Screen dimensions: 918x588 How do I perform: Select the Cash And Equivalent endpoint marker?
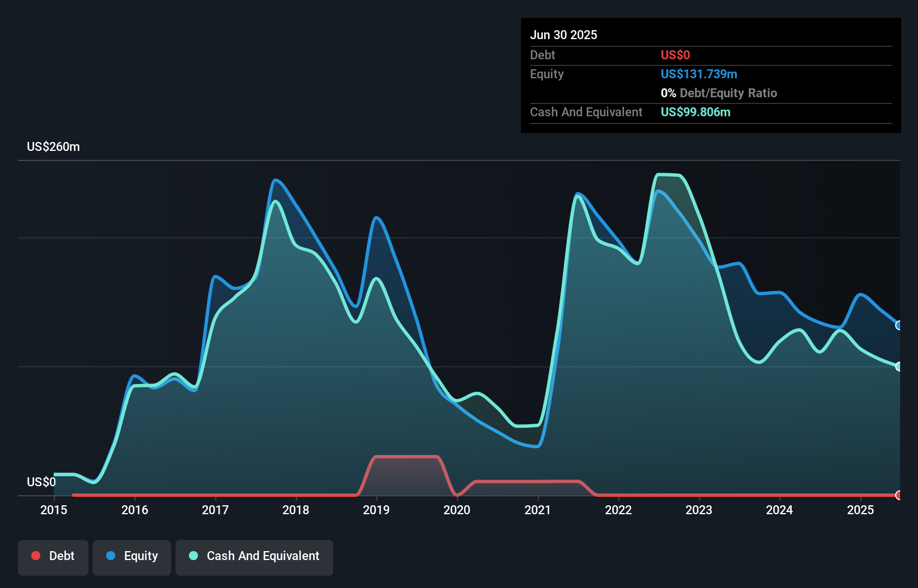click(899, 367)
